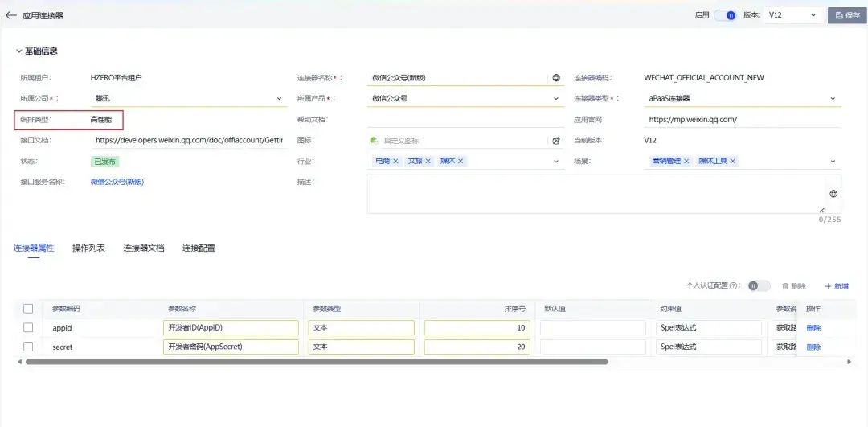Click the appid parameter code cell
This screenshot has height=427, width=868.
62,328
